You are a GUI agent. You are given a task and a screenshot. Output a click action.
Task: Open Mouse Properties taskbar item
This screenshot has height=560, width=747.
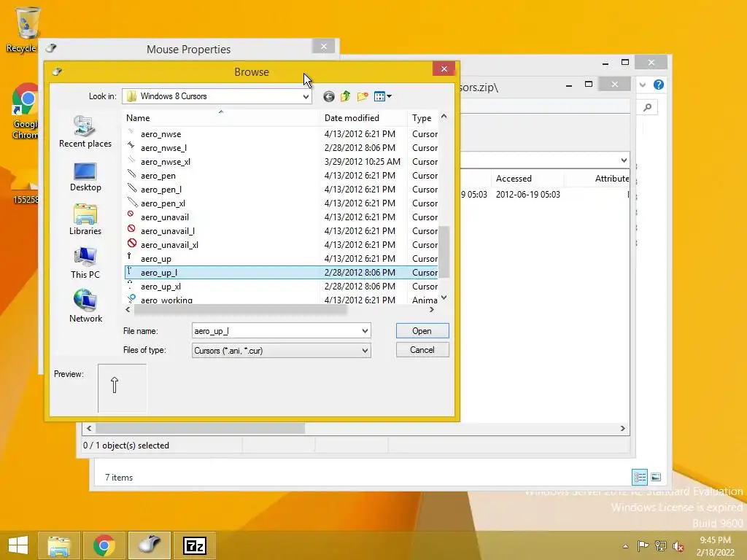point(150,545)
